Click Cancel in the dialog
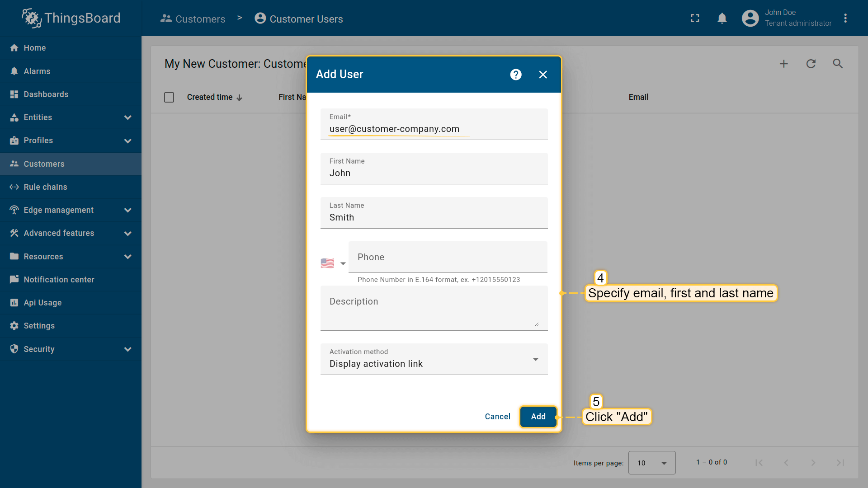The width and height of the screenshot is (868, 488). (x=497, y=417)
